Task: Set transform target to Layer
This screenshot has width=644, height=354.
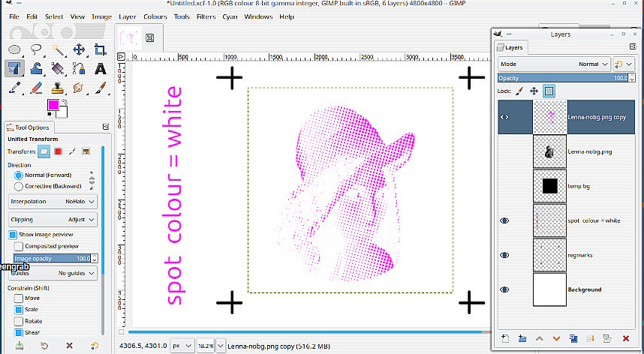Action: [x=44, y=151]
